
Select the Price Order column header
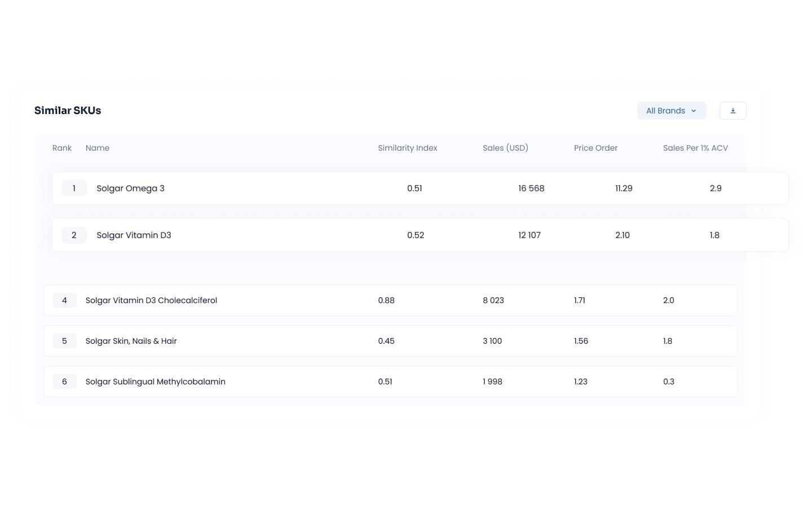coord(596,148)
